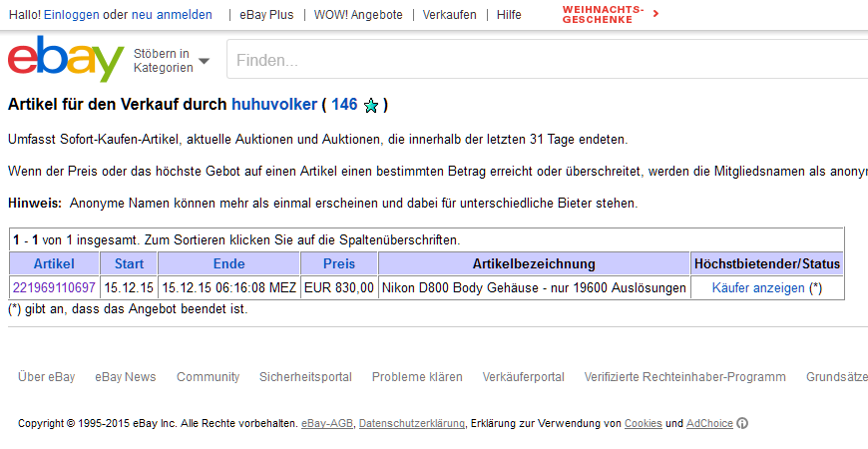Screen dimensions: 868x449
Task: Open the Hilfe menu item
Action: (x=509, y=15)
